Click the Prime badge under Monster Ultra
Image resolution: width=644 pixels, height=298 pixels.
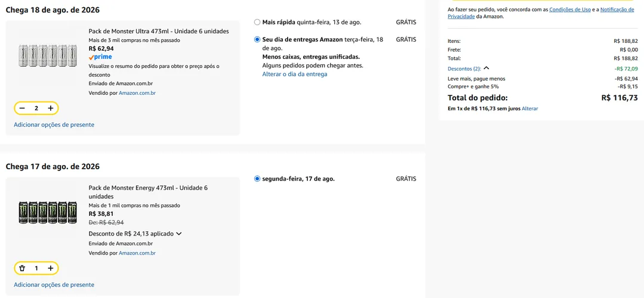[x=100, y=57]
